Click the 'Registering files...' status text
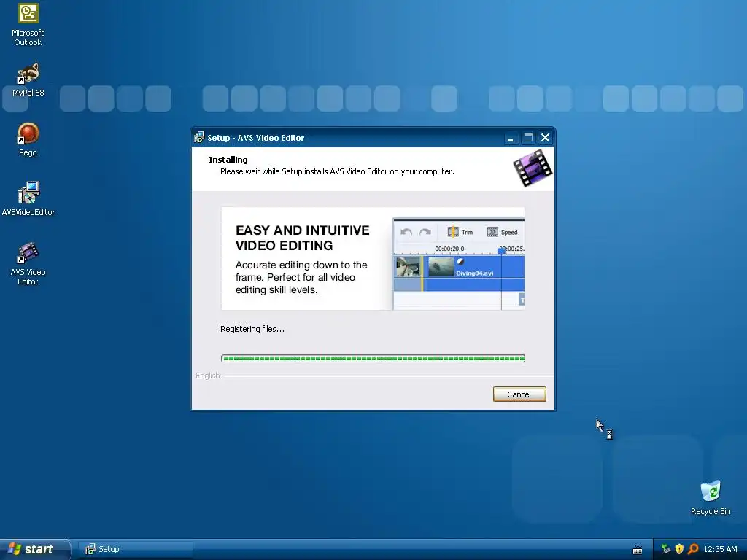 point(252,329)
